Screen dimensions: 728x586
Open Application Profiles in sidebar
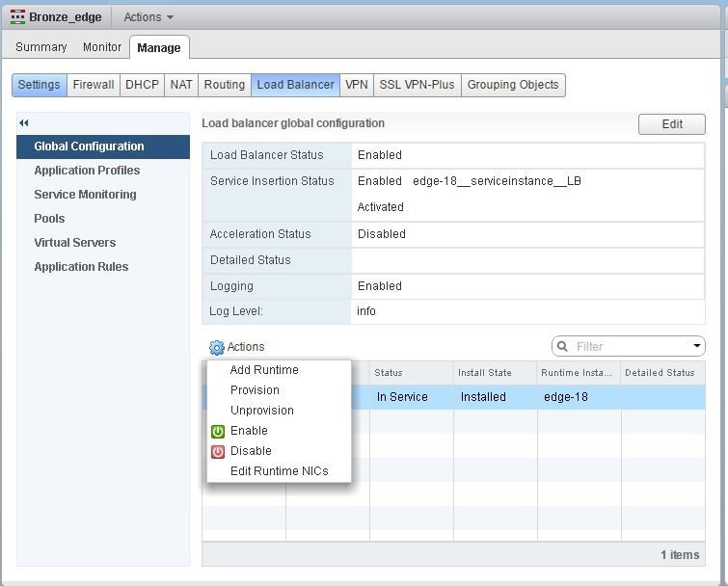click(87, 171)
